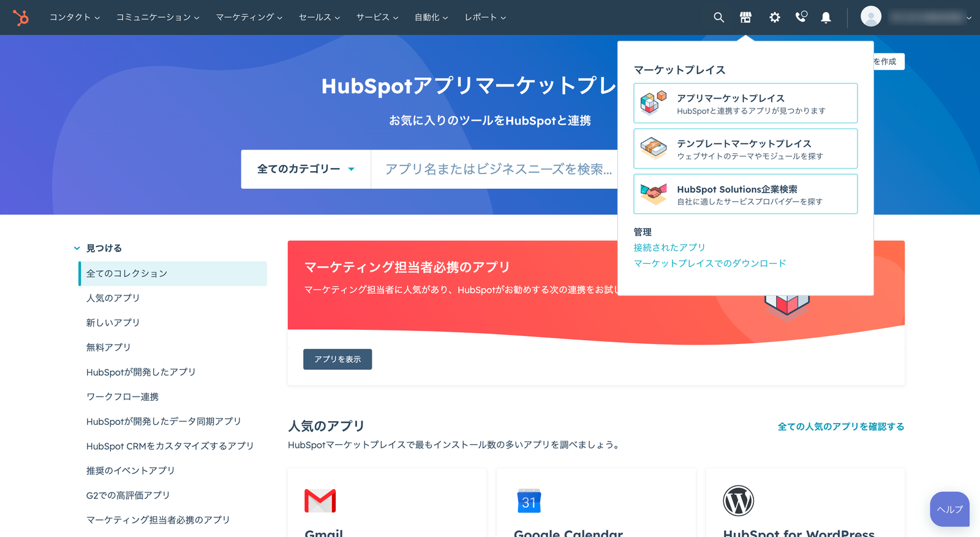Click the user avatar icon
This screenshot has width=980, height=537.
click(871, 17)
